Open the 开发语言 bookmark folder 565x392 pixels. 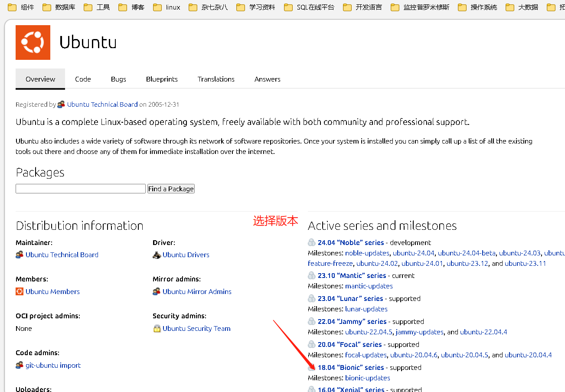click(x=363, y=7)
